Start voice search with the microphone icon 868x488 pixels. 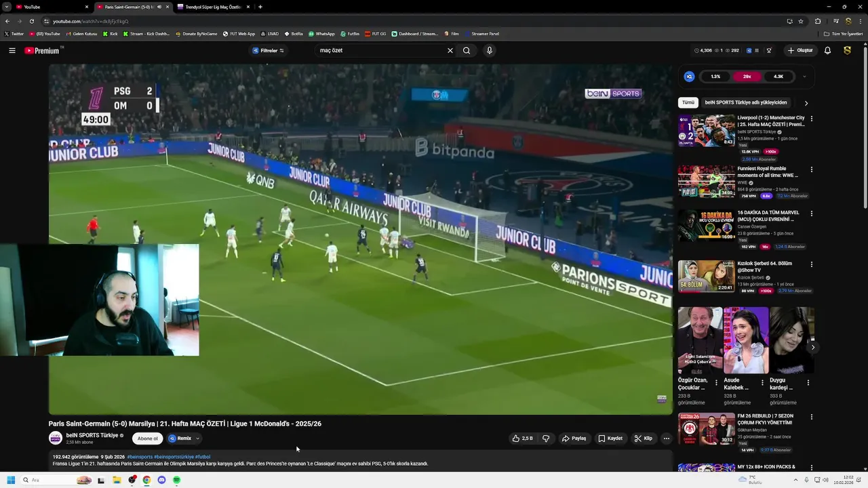(490, 50)
